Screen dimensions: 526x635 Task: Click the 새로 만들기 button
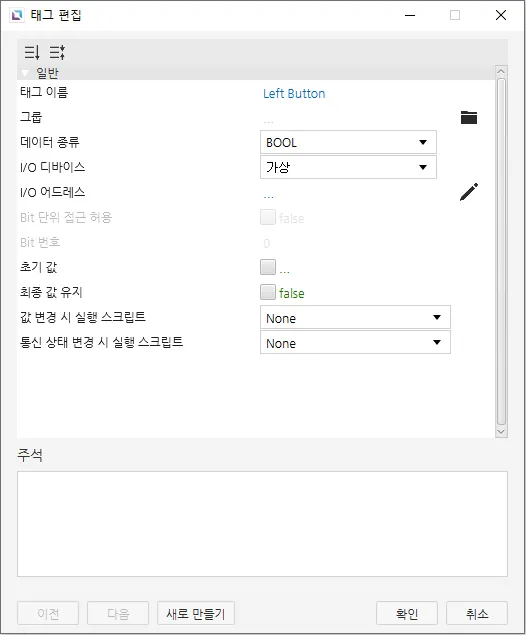click(196, 613)
